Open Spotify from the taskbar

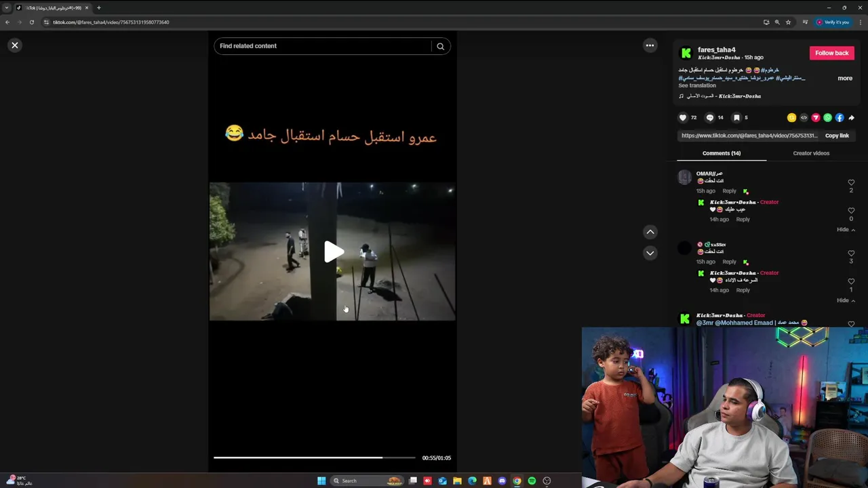coord(532,481)
